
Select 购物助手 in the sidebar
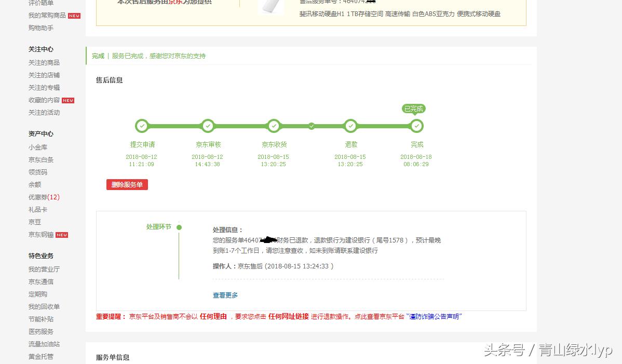[x=40, y=29]
